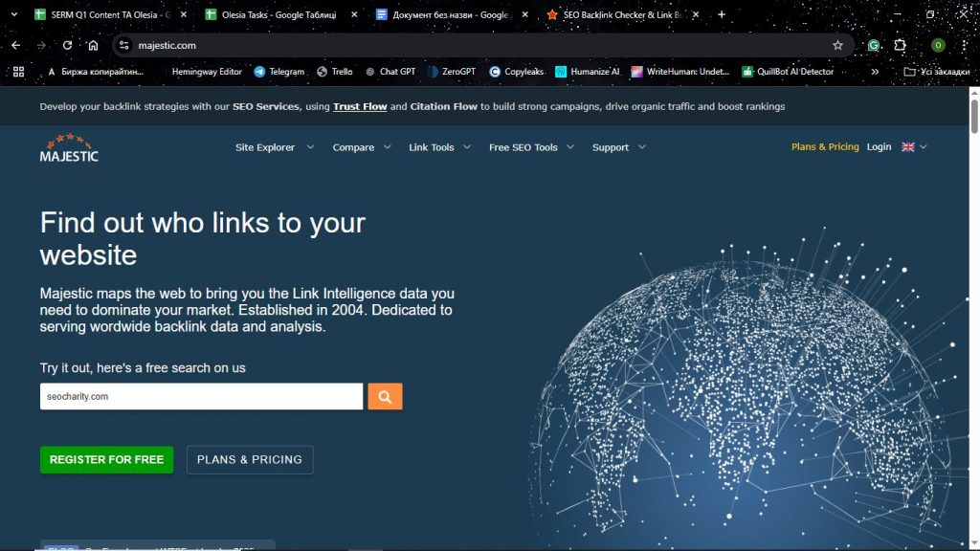Expand the Free SEO Tools menu

point(530,147)
